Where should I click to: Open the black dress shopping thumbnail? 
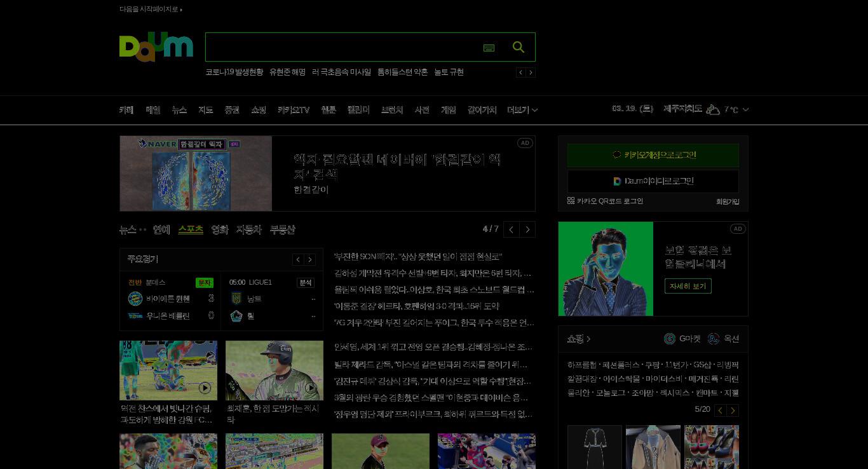[x=595, y=447]
